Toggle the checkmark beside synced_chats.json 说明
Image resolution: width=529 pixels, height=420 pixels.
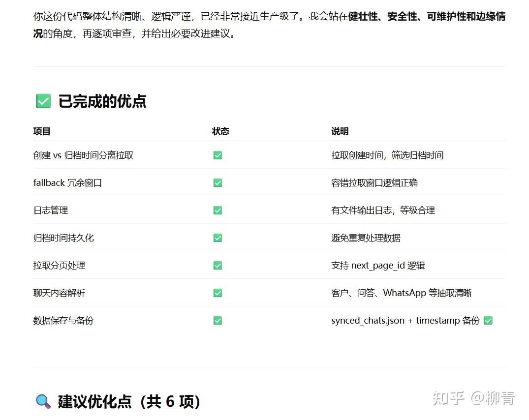click(488, 320)
